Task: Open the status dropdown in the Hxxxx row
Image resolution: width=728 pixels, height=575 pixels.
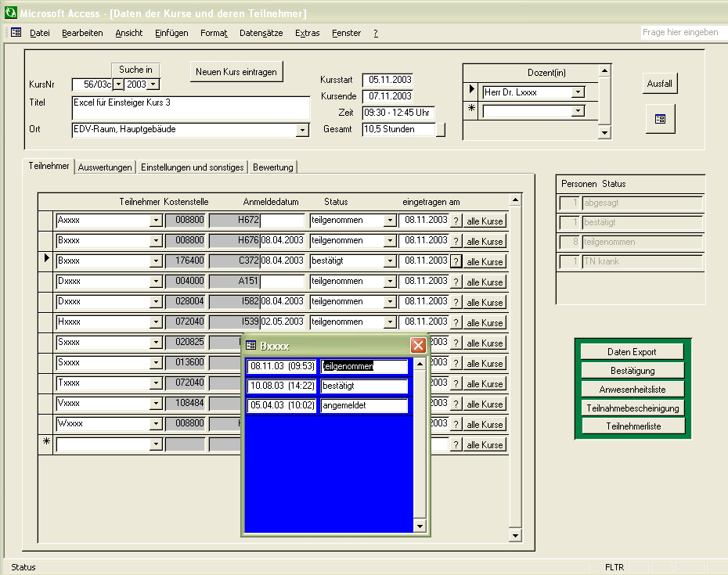Action: pyautogui.click(x=390, y=322)
